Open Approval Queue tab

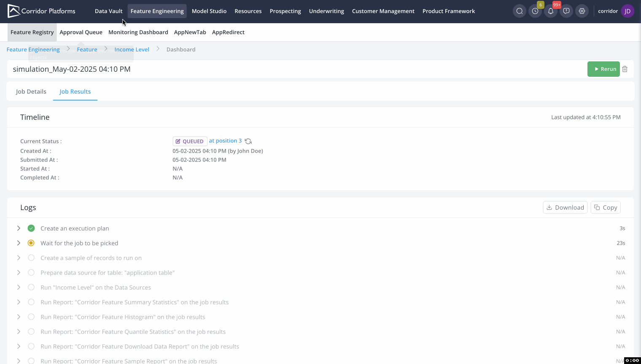tap(81, 32)
